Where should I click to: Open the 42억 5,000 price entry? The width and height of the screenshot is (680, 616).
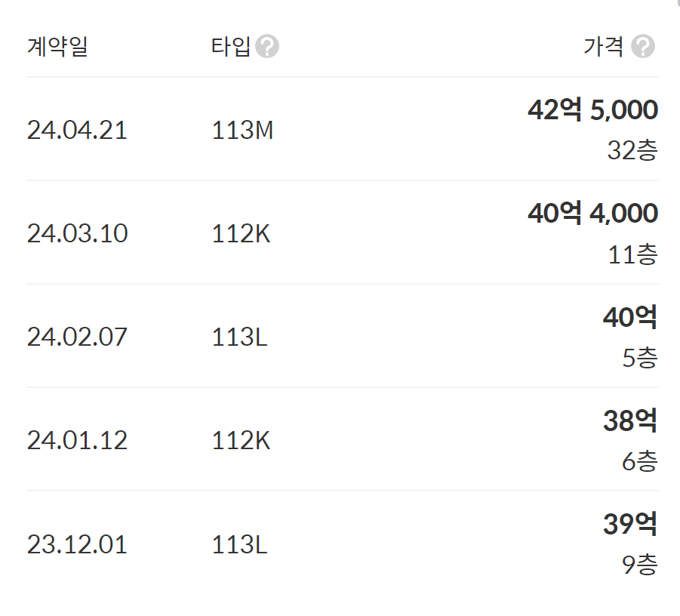pos(592,110)
